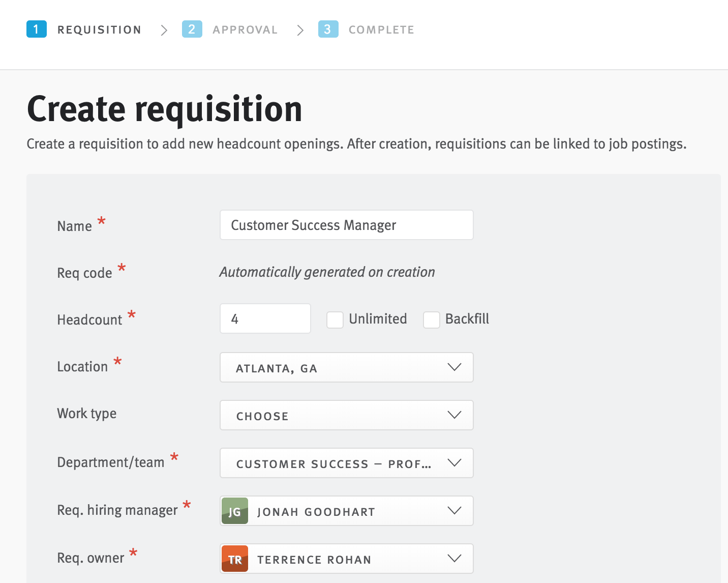Click the step 2 number badge

pyautogui.click(x=192, y=30)
